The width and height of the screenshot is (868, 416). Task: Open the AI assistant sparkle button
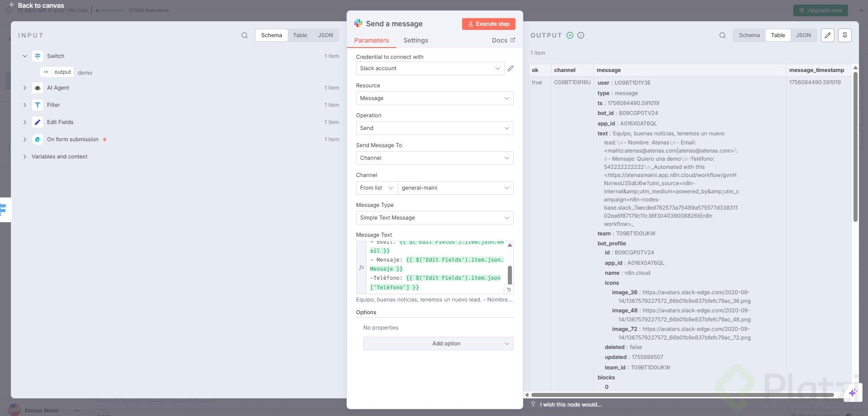tap(853, 392)
